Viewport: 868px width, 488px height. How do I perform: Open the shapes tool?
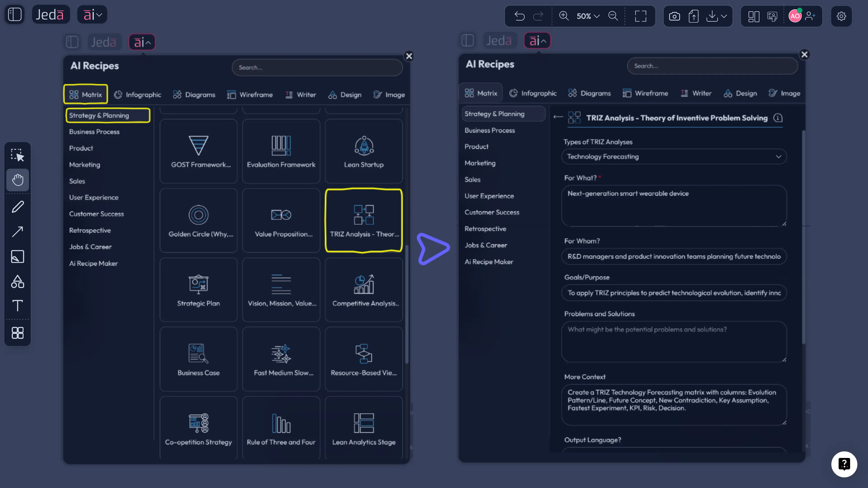click(x=17, y=282)
